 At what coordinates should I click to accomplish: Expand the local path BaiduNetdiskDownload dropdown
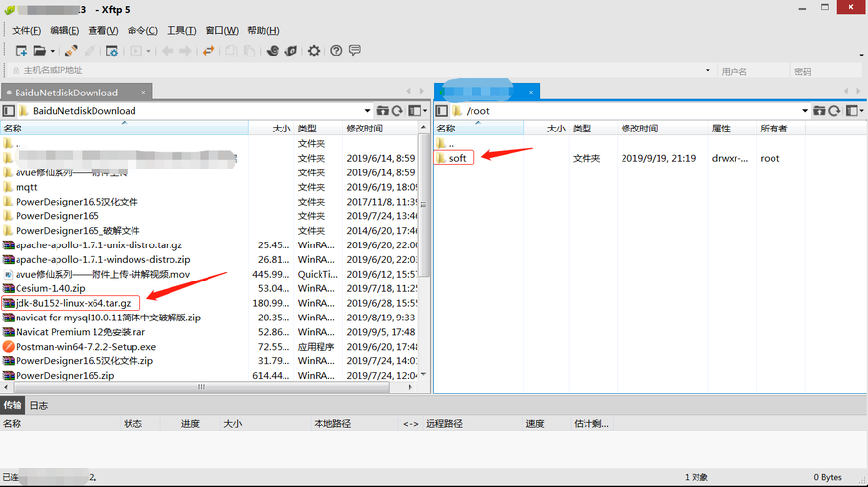(367, 111)
